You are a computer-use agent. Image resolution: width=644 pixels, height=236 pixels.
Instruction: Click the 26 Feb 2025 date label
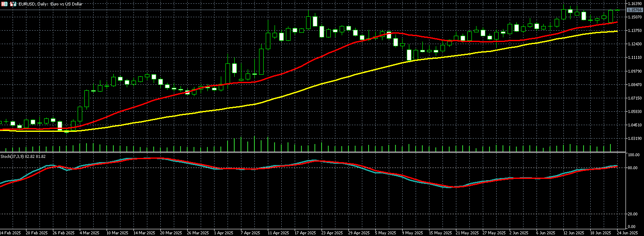click(65, 233)
